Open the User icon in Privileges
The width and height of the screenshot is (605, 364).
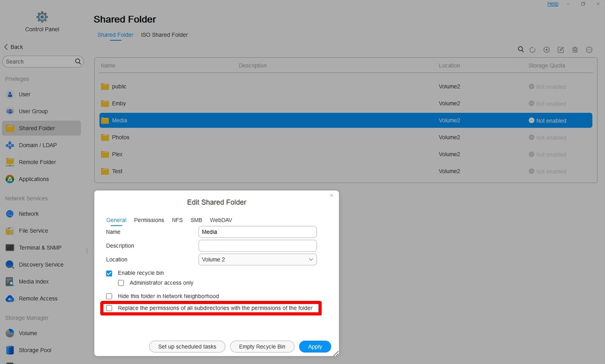[10, 94]
